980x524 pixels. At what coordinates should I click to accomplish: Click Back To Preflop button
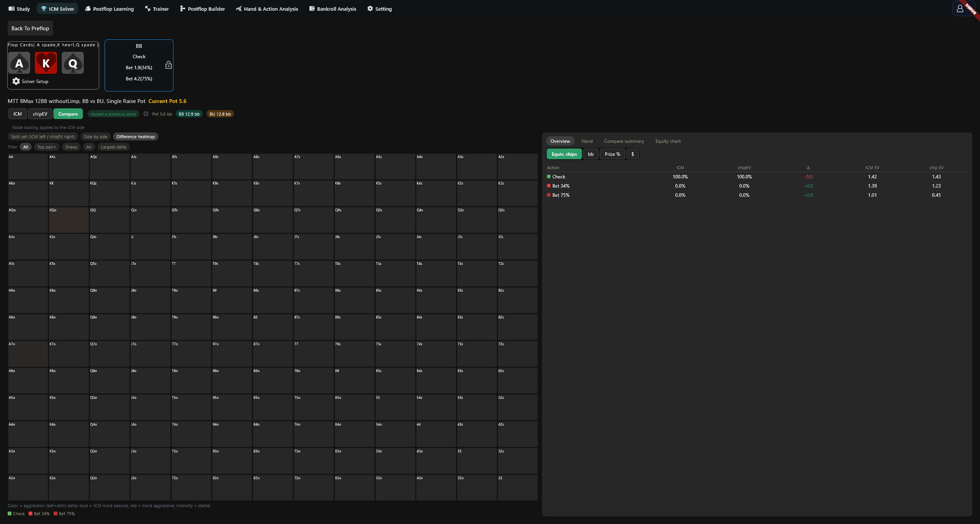pos(30,28)
